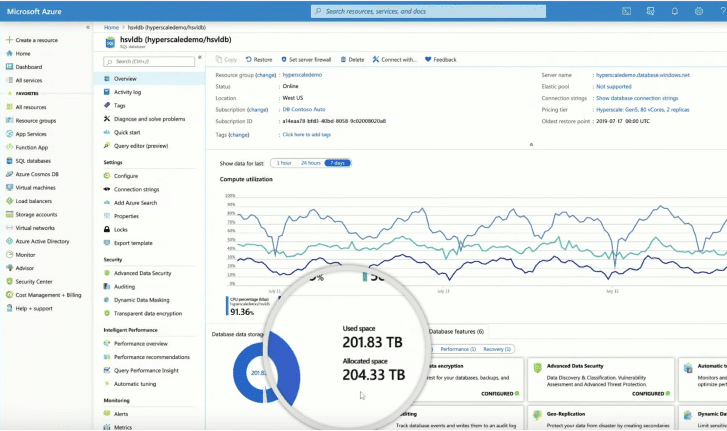Click the Home icon in left sidebar
The image size is (727, 431).
(x=9, y=53)
